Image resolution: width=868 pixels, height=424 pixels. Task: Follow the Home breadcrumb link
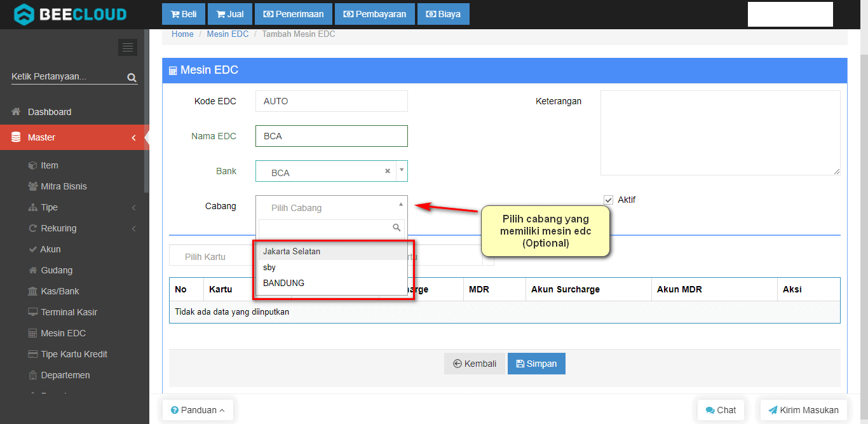pyautogui.click(x=182, y=34)
